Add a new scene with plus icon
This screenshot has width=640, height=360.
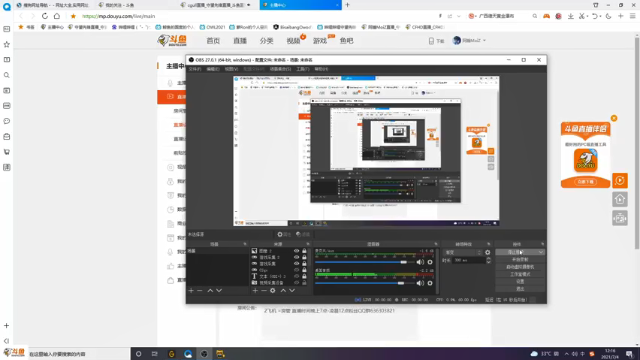click(x=191, y=291)
